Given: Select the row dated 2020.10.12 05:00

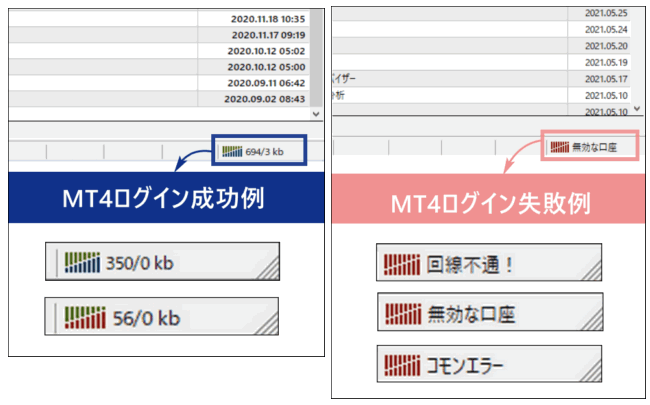Looking at the screenshot, I should [x=159, y=67].
